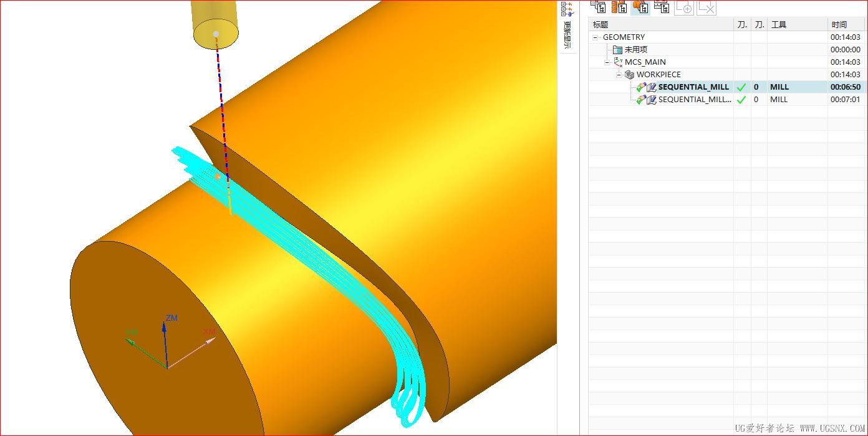868x436 pixels.
Task: Click the grayed remove-filter icon with X
Action: 706,7
